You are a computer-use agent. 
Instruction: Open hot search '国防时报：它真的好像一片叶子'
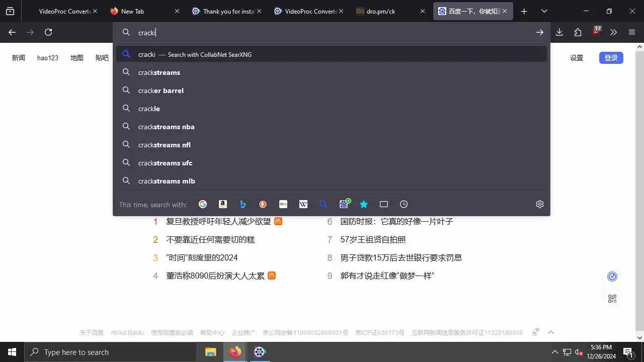tap(397, 221)
